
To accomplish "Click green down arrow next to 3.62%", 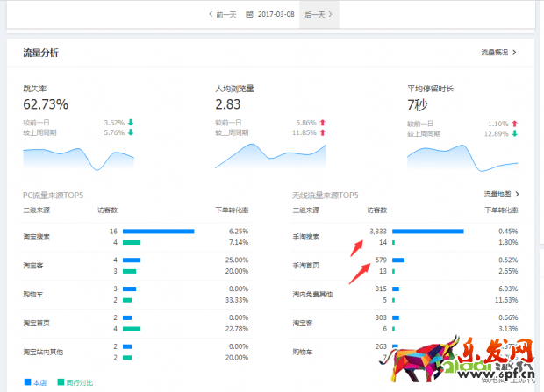I will pyautogui.click(x=131, y=123).
